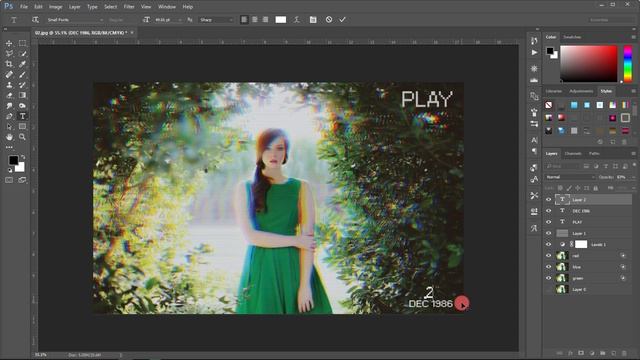Click the Quick Mask mode icon
640x360 pixels.
tap(9, 180)
